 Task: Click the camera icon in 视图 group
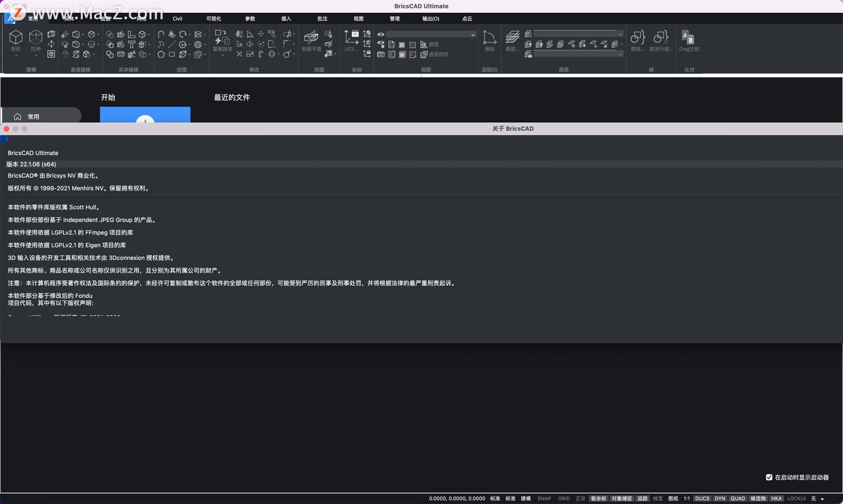pyautogui.click(x=381, y=55)
